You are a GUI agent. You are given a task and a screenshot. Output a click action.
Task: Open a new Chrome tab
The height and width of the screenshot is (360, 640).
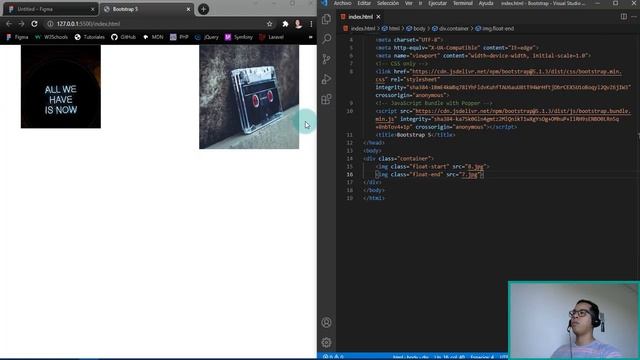tap(203, 9)
